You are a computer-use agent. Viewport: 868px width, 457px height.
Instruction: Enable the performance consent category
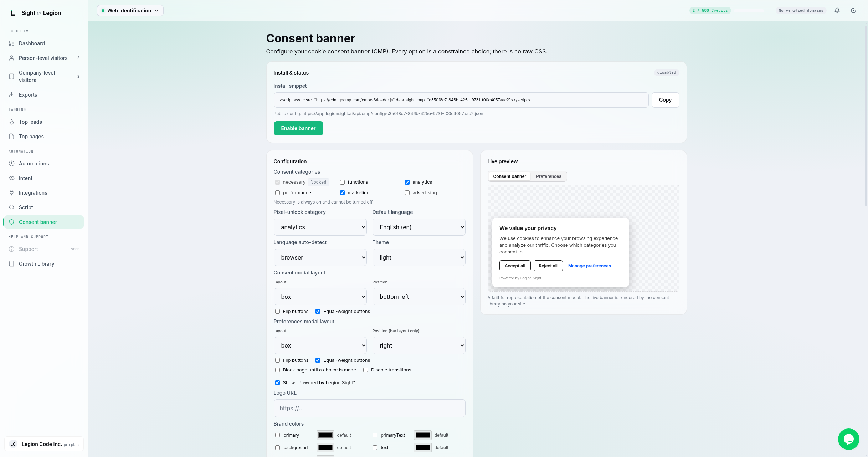pos(277,193)
